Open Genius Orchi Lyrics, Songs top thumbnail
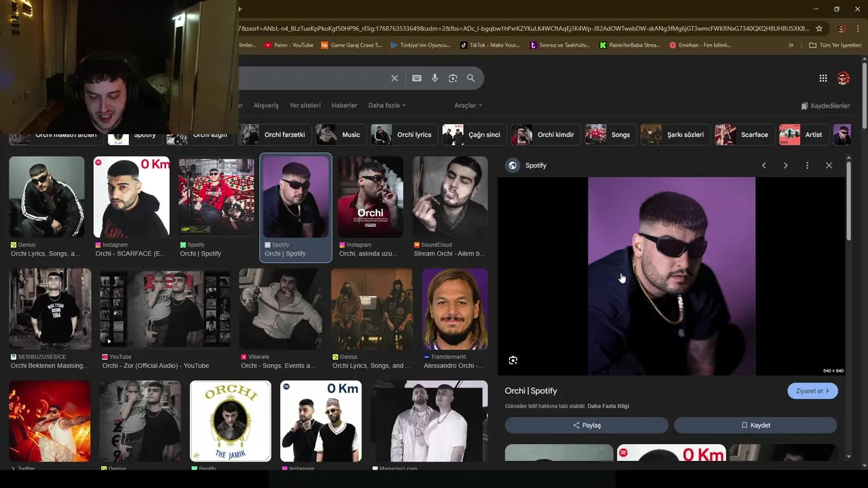 coord(47,197)
